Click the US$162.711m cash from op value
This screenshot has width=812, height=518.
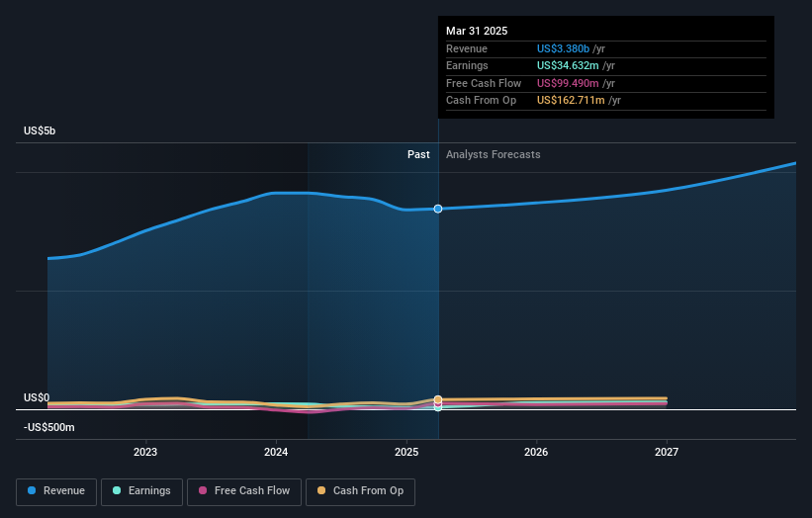pyautogui.click(x=571, y=101)
